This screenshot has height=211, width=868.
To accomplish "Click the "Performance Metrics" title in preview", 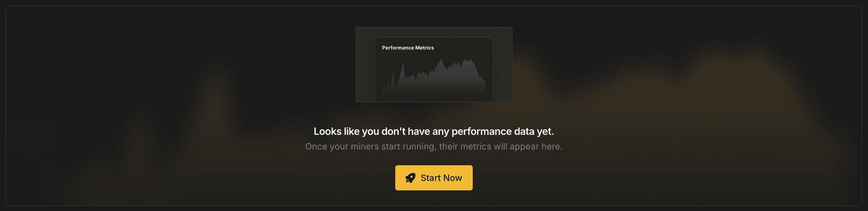I will pos(408,48).
